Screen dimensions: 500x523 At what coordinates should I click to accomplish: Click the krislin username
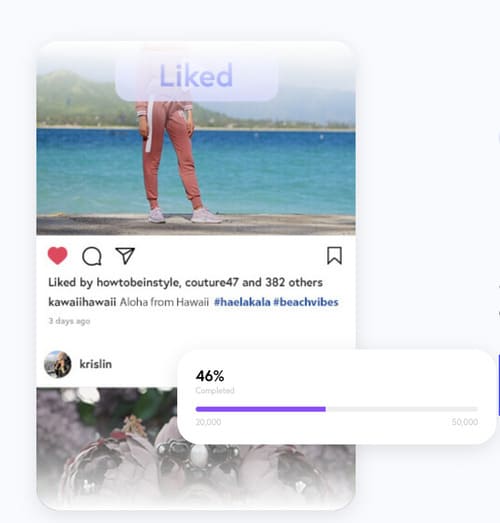click(x=95, y=364)
